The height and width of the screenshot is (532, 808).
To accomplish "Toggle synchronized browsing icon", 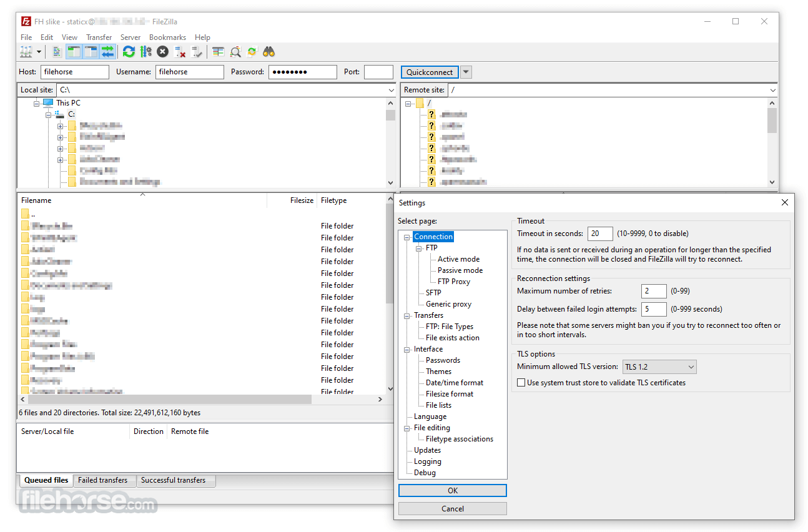I will (252, 52).
